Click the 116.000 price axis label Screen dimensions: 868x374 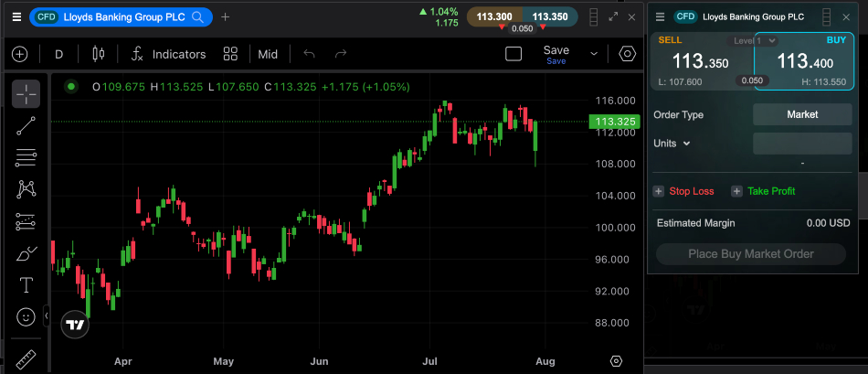pyautogui.click(x=616, y=101)
